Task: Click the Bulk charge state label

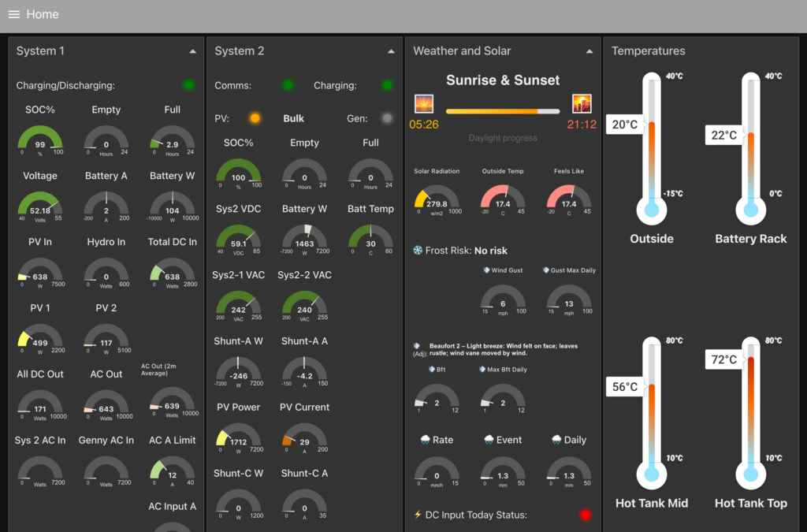Action: coord(293,118)
